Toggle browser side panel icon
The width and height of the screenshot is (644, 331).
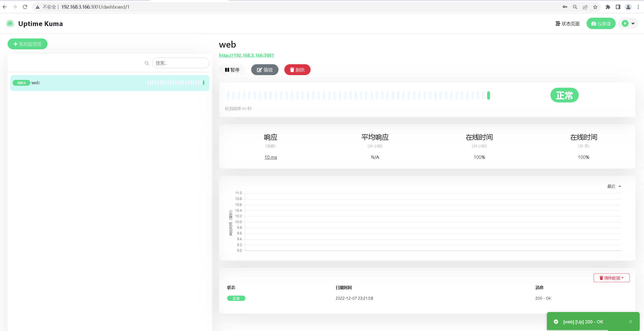pos(618,7)
